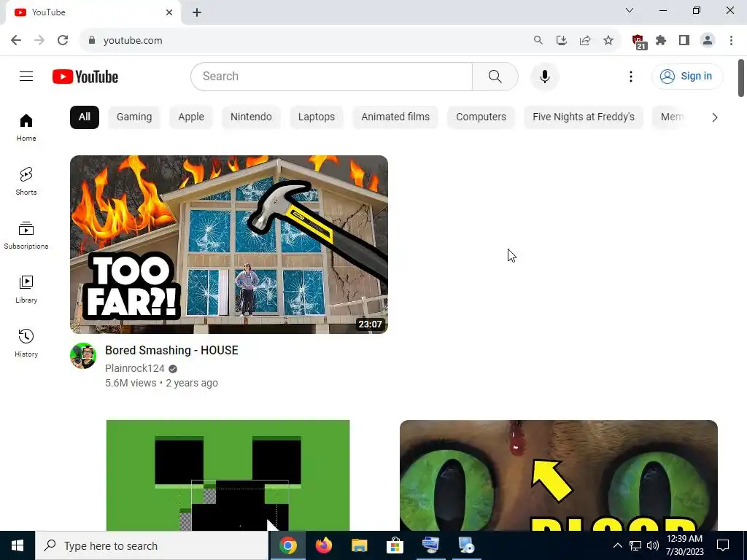Open a new browser tab

click(x=197, y=13)
